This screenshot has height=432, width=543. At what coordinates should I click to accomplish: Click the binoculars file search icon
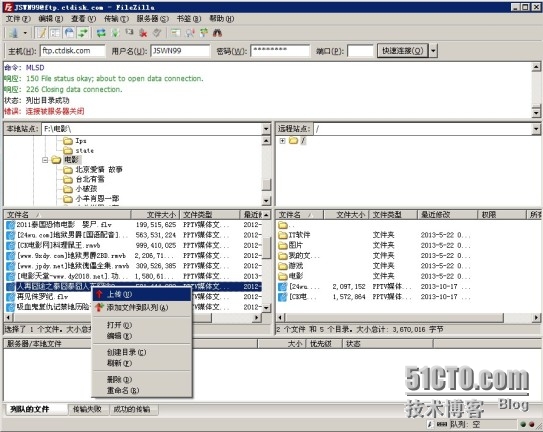tap(217, 33)
